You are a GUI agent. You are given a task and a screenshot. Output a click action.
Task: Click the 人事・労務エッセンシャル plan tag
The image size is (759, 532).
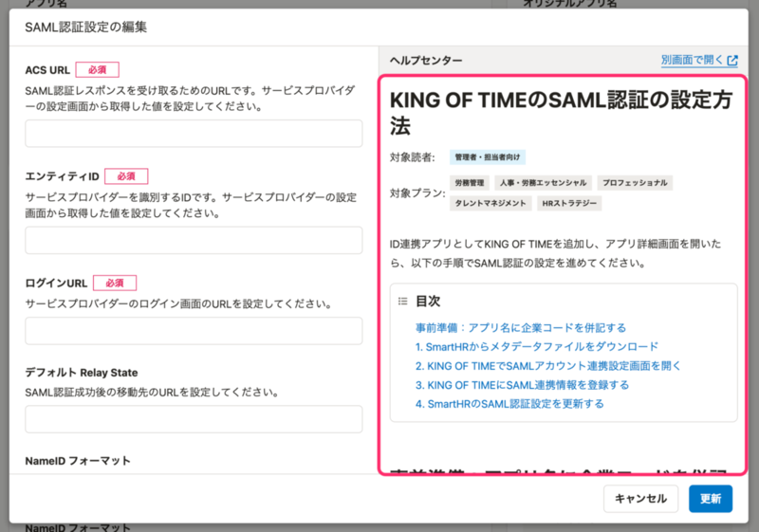tap(543, 183)
